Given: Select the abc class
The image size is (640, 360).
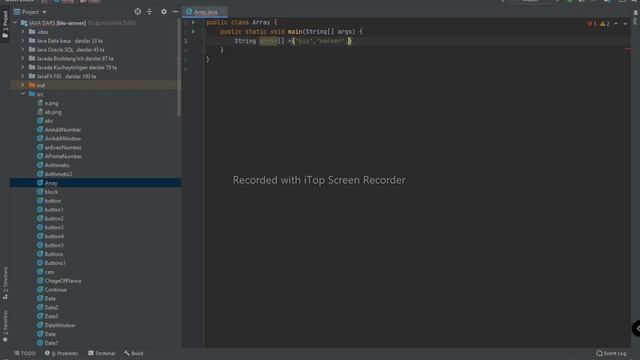Looking at the screenshot, I should [45, 121].
